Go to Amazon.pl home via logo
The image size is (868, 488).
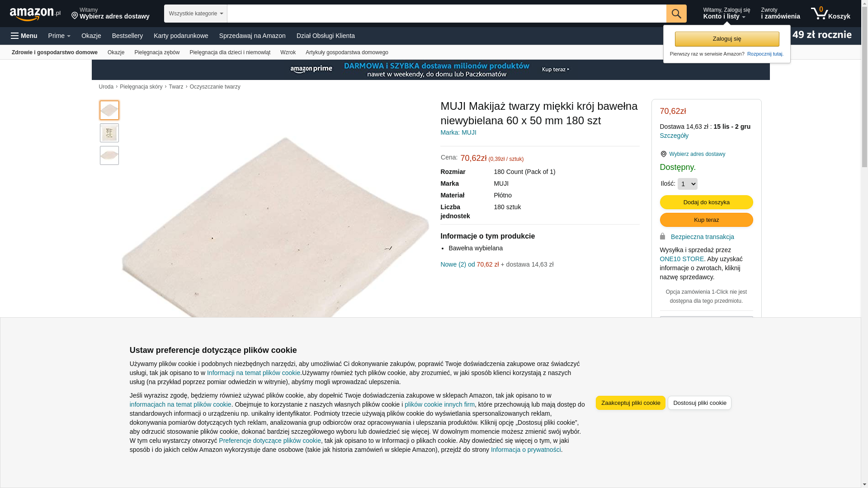(35, 14)
